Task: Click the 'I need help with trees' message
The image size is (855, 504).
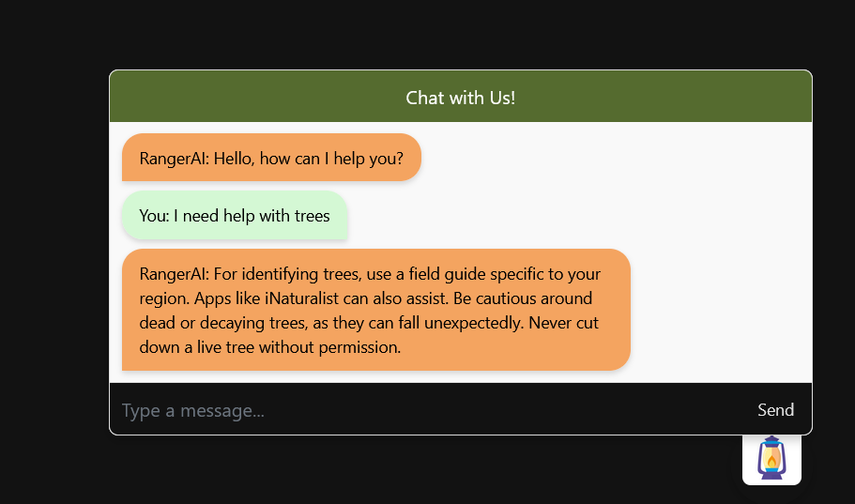Action: coord(235,216)
